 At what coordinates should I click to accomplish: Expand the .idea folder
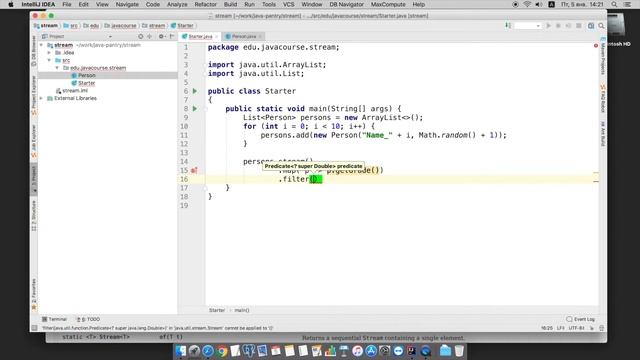click(x=49, y=53)
